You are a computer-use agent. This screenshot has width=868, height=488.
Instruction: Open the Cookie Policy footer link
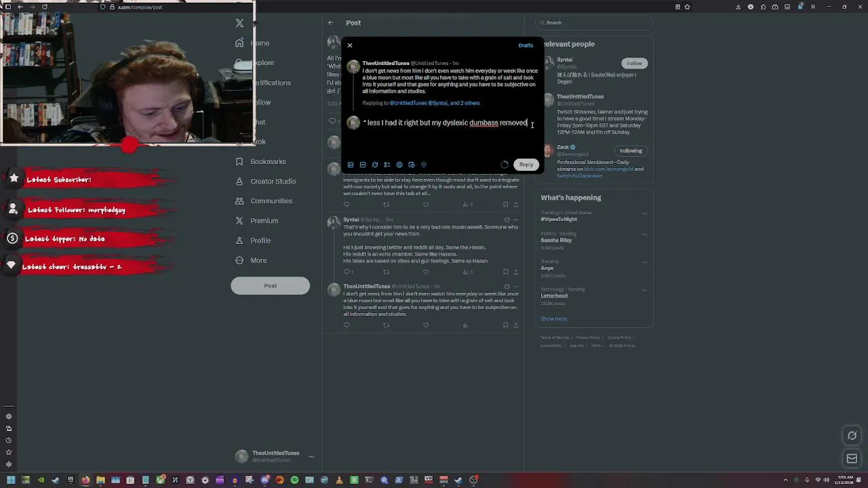pyautogui.click(x=619, y=338)
